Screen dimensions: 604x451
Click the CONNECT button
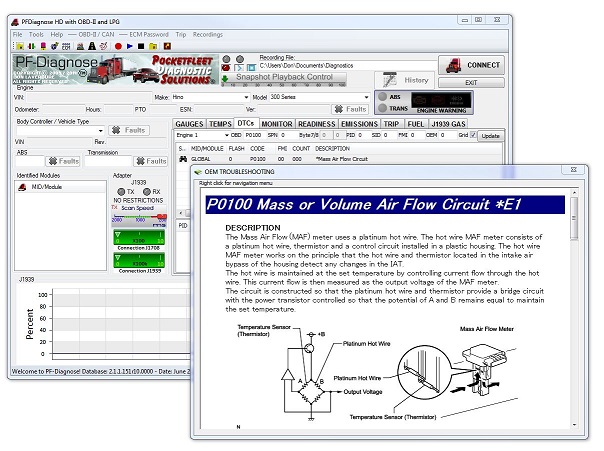click(x=471, y=65)
